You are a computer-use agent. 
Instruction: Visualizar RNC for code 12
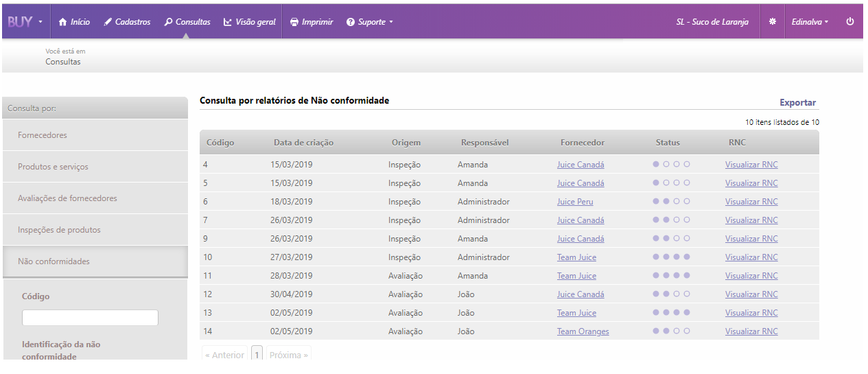coord(751,294)
